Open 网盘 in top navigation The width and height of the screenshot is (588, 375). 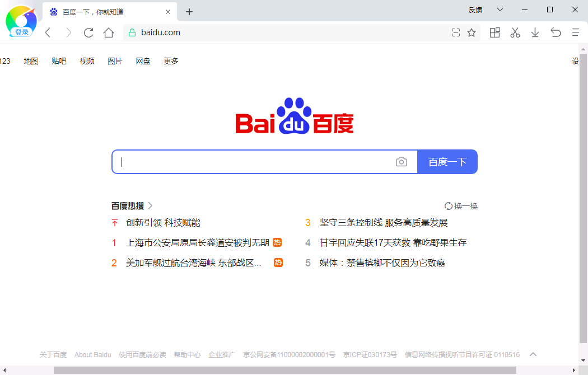point(143,61)
